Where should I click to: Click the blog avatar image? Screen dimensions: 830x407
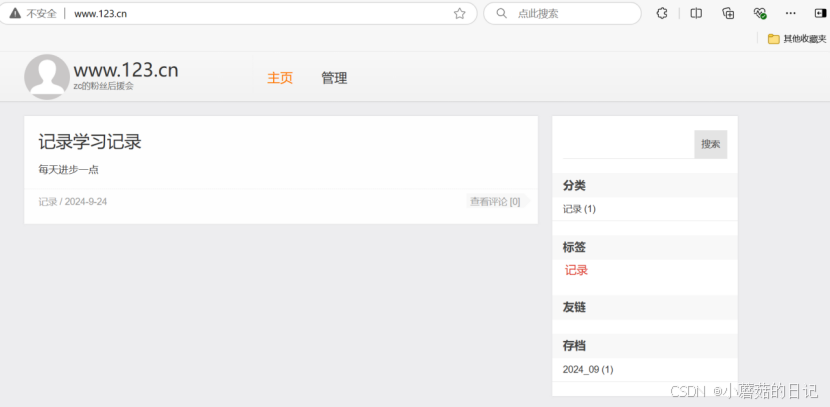tap(47, 77)
